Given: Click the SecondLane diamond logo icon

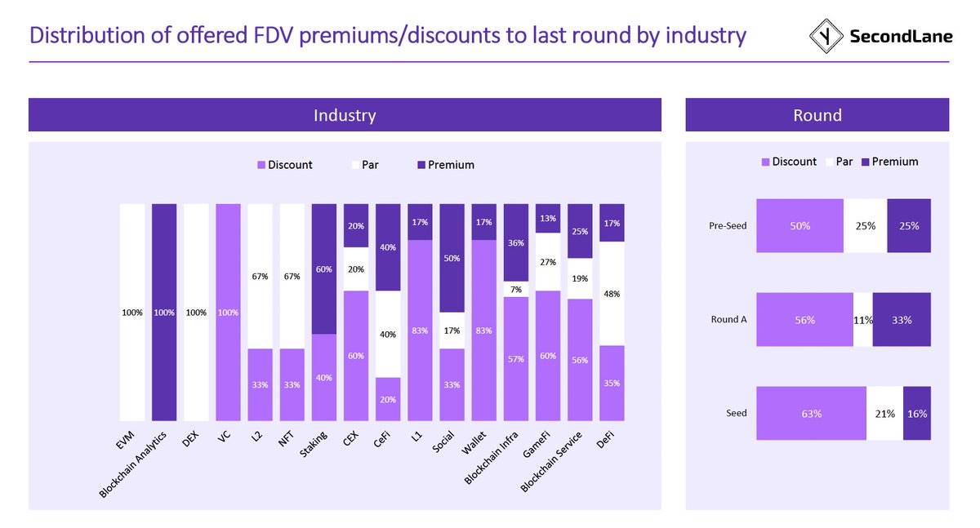Looking at the screenshot, I should click(826, 36).
